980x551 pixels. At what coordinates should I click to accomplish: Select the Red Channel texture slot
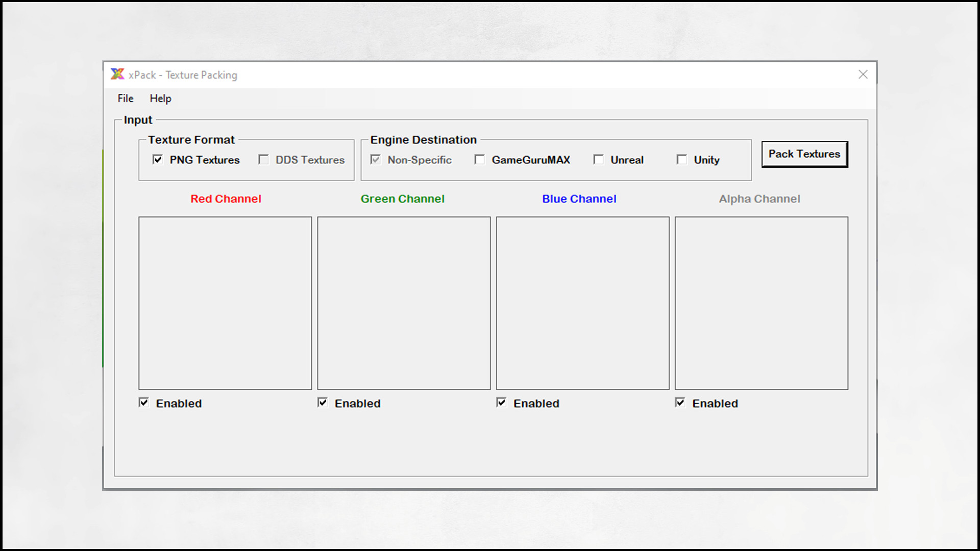(x=225, y=304)
